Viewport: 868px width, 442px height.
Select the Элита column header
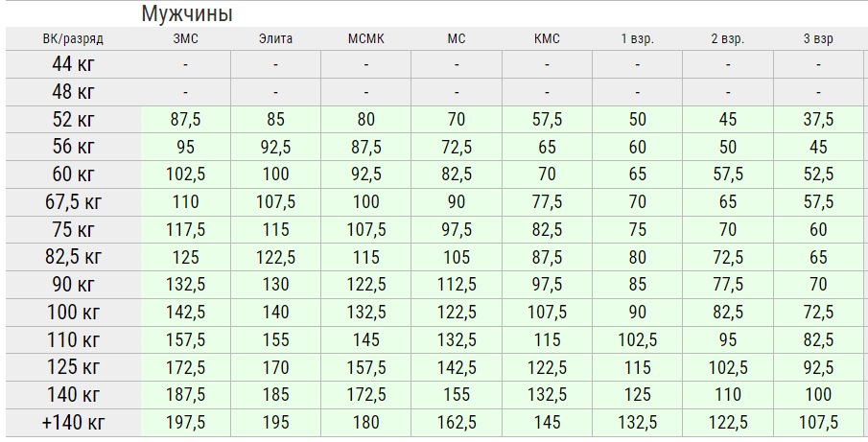click(275, 39)
